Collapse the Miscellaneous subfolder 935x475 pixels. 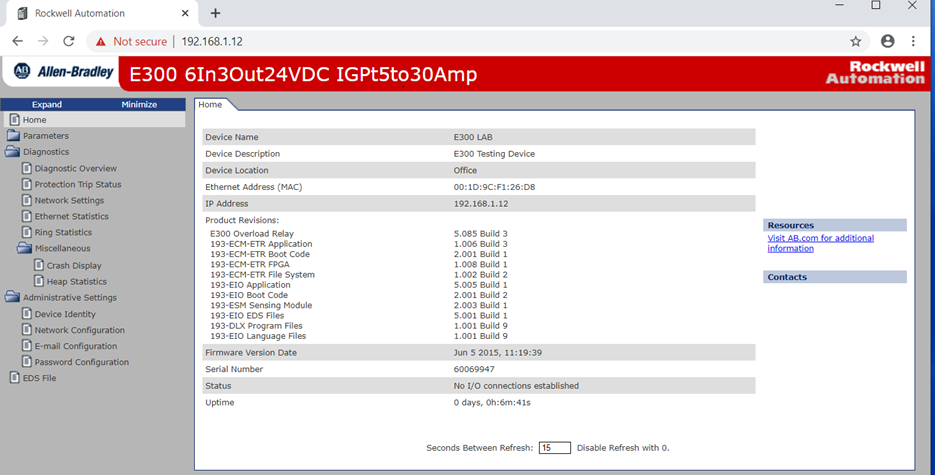click(25, 248)
